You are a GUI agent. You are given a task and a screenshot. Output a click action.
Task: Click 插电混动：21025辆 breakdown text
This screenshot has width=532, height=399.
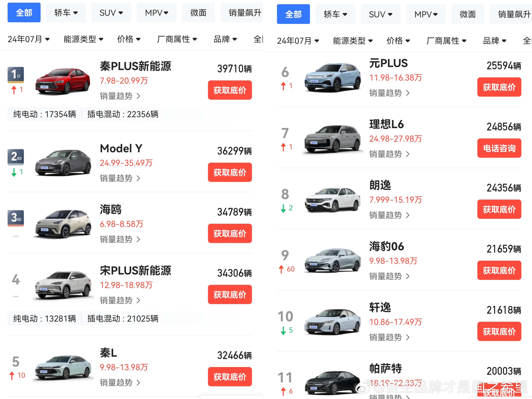coord(123,319)
